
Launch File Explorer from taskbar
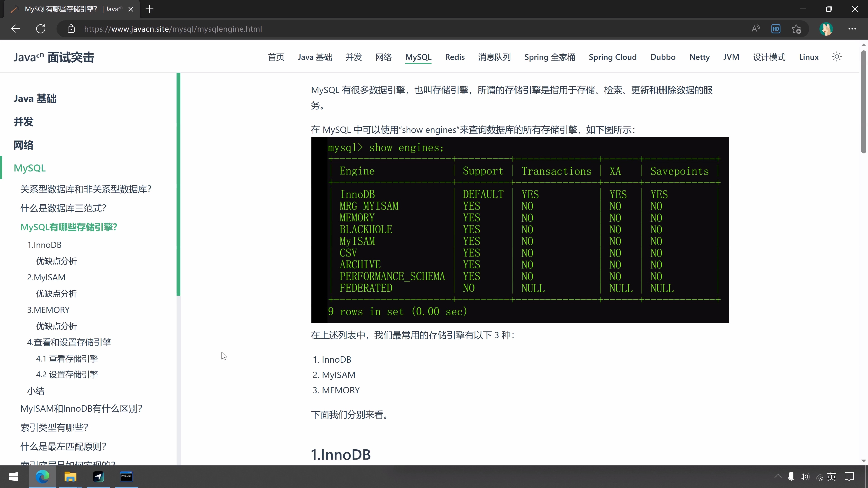click(x=71, y=476)
